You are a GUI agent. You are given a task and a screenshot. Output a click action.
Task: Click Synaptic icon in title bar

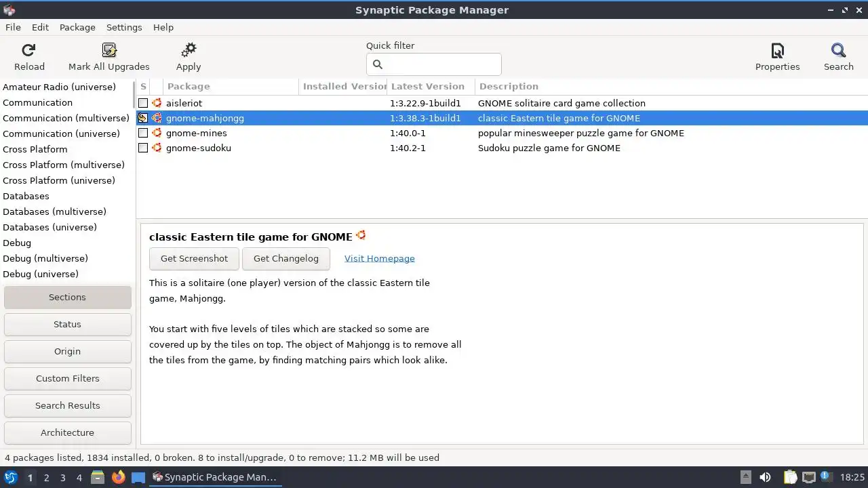click(9, 10)
